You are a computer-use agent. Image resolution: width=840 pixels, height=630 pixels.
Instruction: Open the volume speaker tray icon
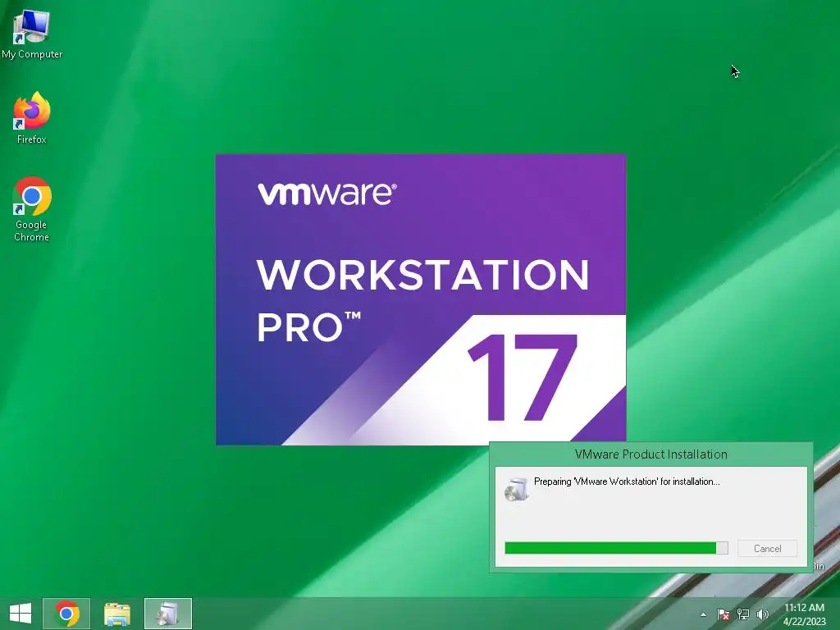762,614
